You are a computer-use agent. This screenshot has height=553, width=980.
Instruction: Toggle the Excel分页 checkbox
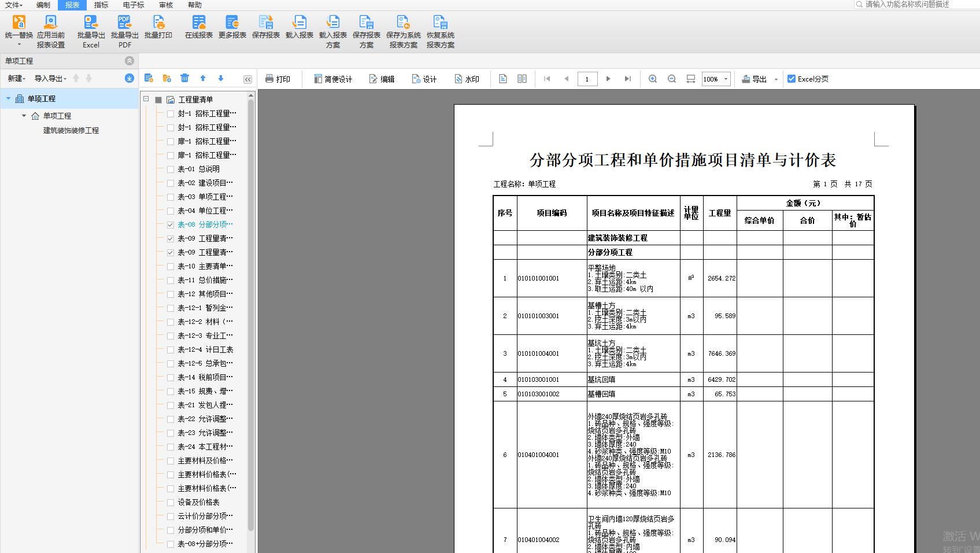click(x=792, y=79)
